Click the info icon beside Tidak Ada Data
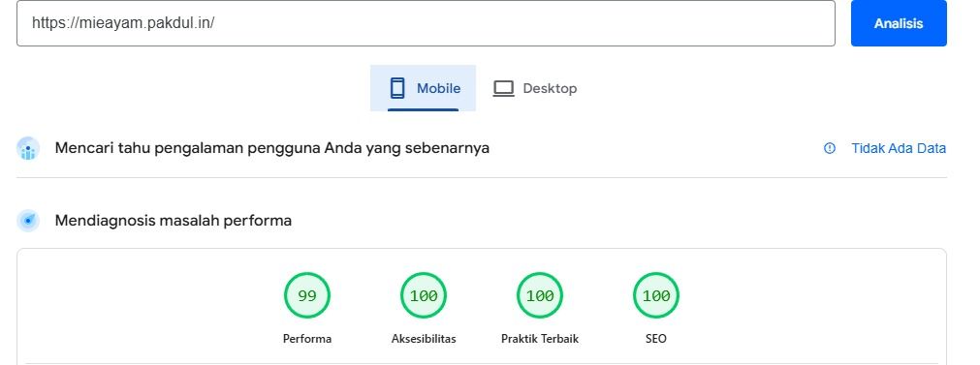The image size is (980, 365). (x=830, y=148)
